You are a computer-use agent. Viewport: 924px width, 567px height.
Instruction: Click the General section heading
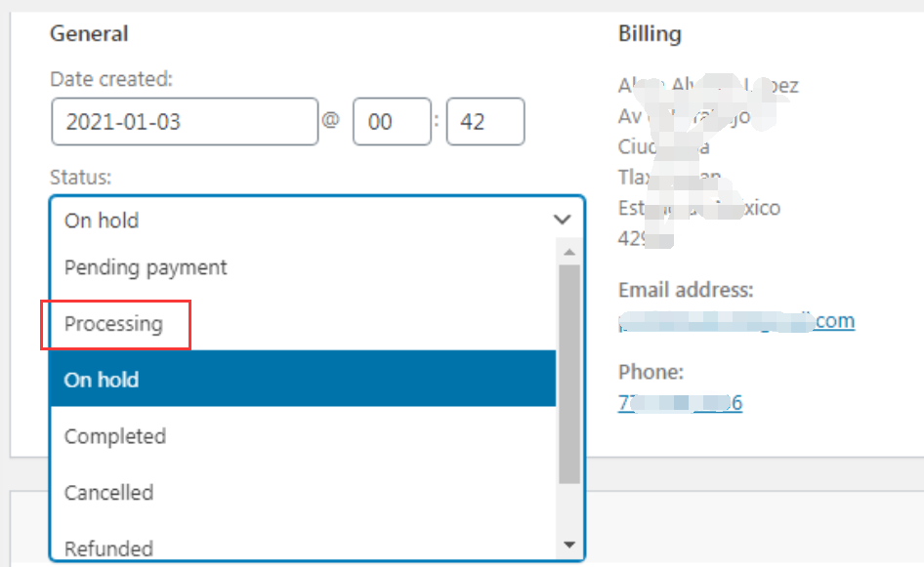89,33
